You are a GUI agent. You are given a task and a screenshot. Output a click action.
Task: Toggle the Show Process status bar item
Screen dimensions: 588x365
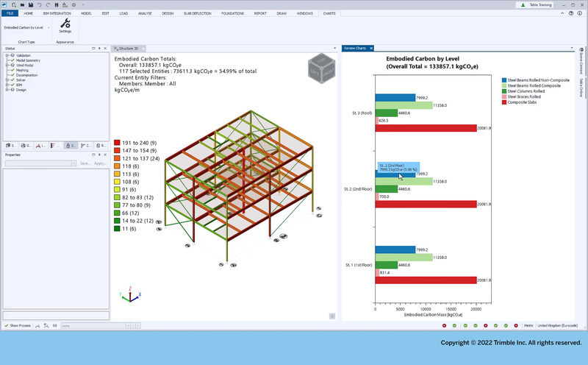18,325
